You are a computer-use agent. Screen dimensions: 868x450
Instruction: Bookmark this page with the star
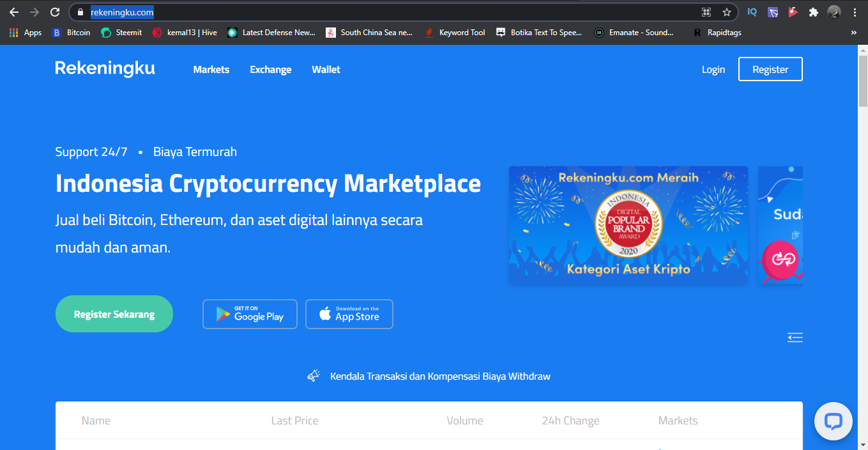(x=726, y=12)
